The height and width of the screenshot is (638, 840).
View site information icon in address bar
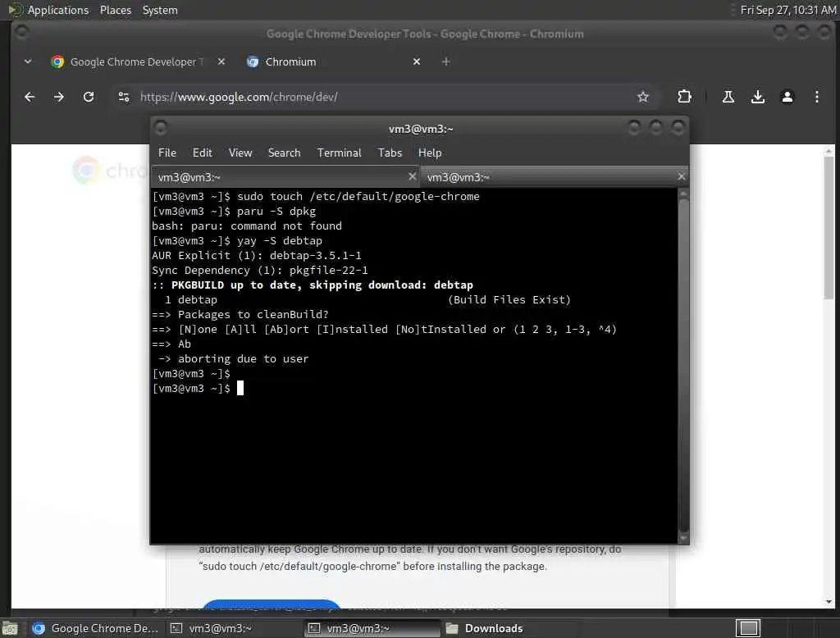124,97
